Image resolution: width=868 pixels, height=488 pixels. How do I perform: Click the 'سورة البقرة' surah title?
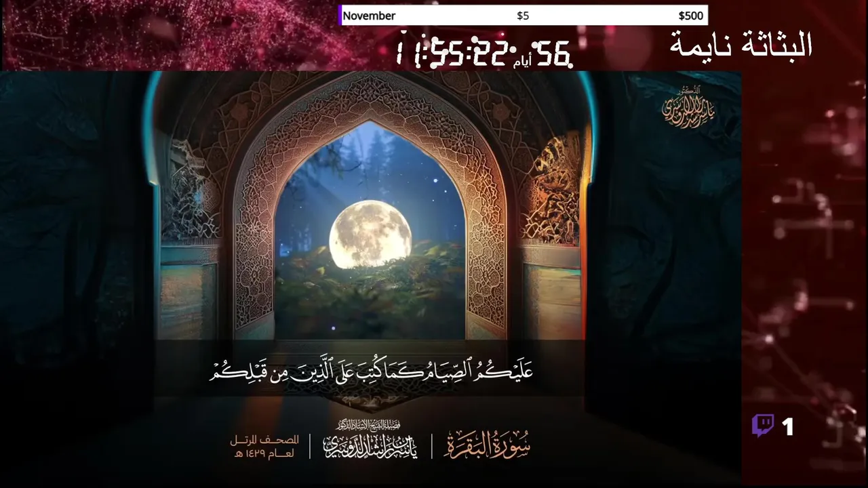(x=487, y=445)
